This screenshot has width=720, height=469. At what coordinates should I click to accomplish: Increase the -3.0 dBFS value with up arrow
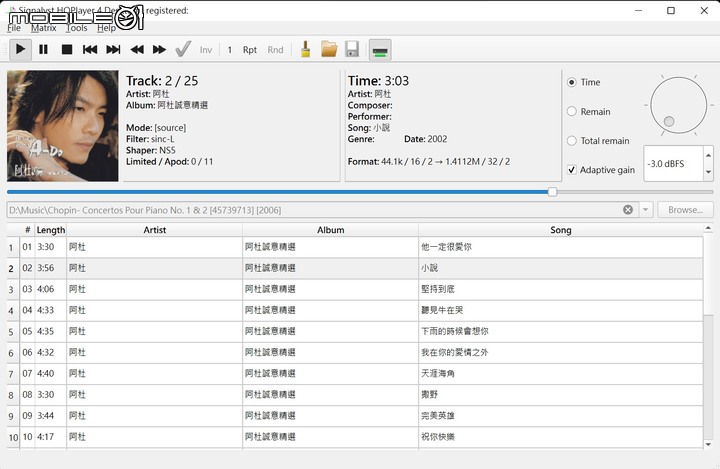[x=709, y=155]
